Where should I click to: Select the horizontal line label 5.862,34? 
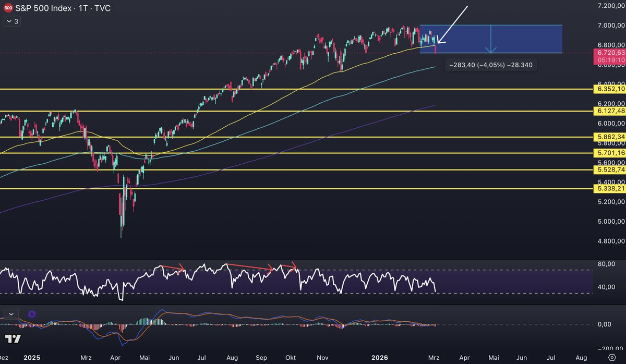[x=610, y=137]
